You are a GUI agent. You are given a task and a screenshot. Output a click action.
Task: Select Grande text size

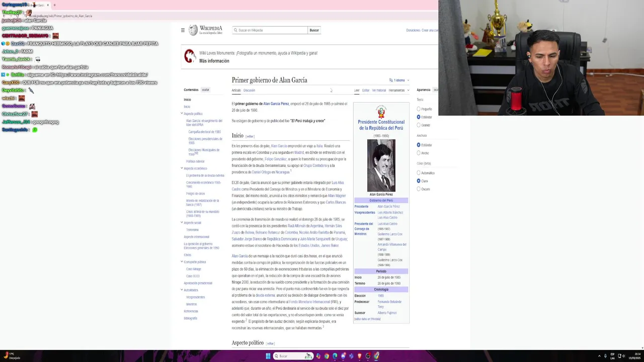418,125
